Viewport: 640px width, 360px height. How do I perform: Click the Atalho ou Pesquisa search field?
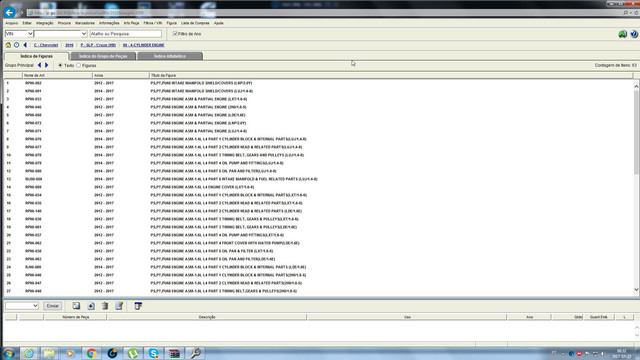pos(125,34)
